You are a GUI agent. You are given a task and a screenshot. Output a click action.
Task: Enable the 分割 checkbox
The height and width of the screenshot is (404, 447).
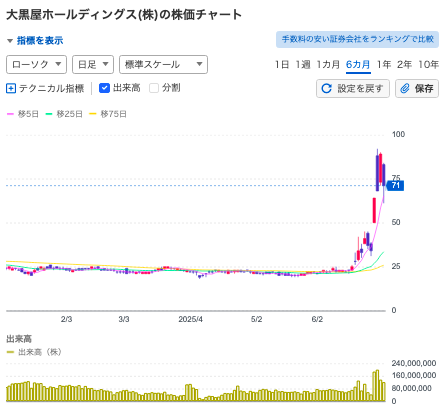(x=154, y=88)
